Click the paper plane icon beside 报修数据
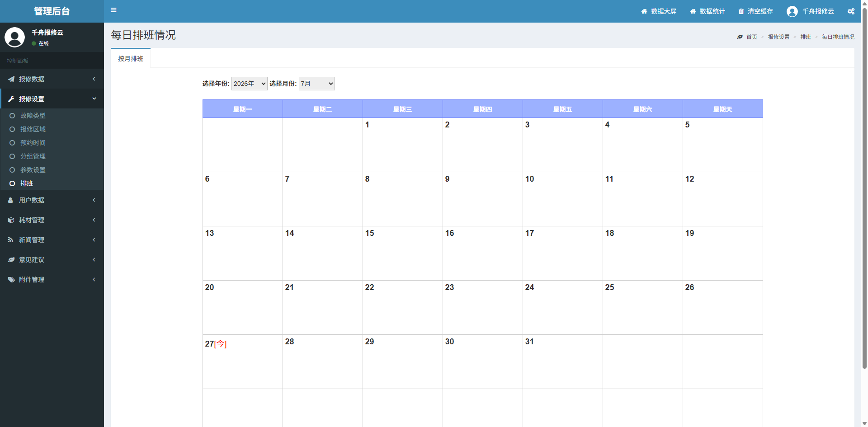868x427 pixels. click(11, 79)
